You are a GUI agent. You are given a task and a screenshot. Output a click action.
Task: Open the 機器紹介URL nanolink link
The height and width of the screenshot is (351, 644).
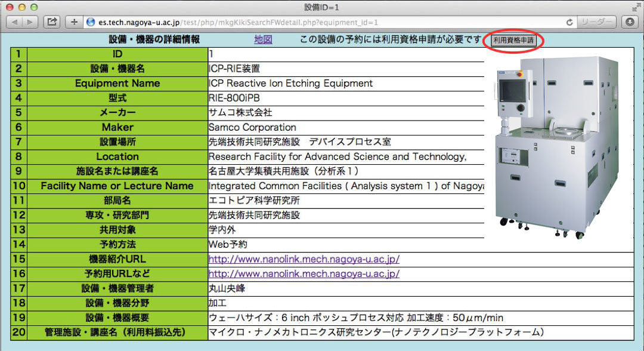304,259
